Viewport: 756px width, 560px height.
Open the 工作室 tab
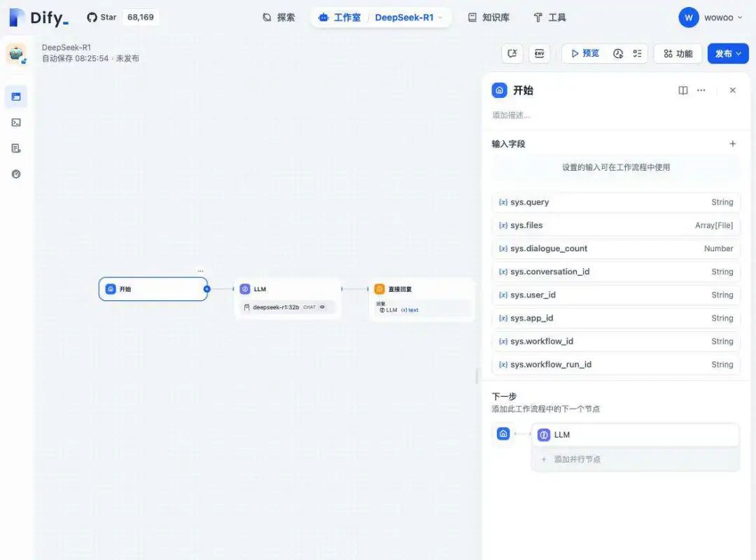click(339, 17)
